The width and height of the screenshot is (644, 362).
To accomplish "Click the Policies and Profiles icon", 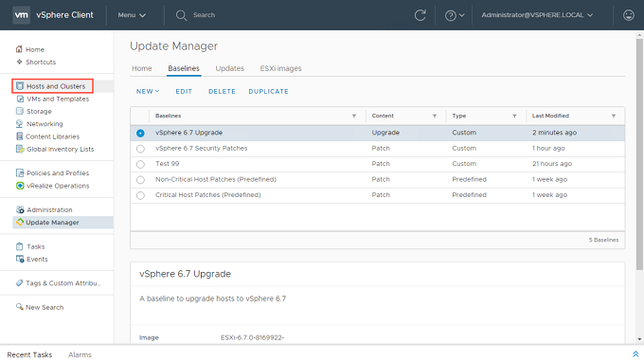I will click(20, 173).
